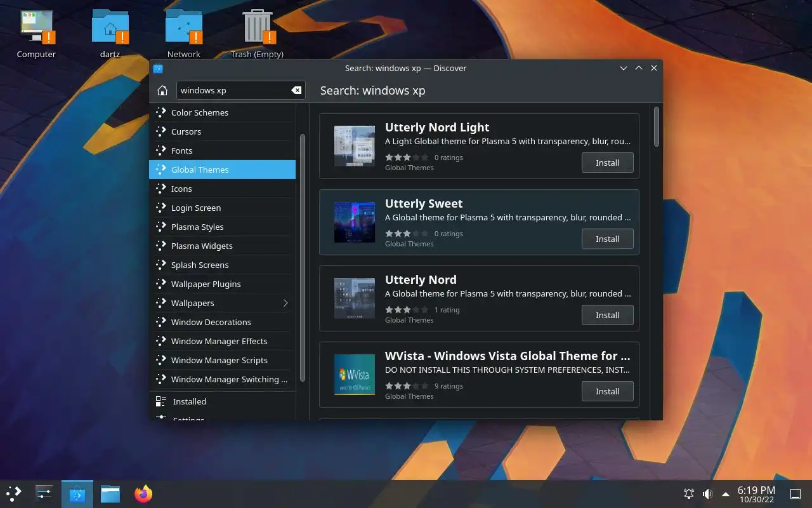The height and width of the screenshot is (508, 812).
Task: Open Icons category in sidebar
Action: point(222,189)
